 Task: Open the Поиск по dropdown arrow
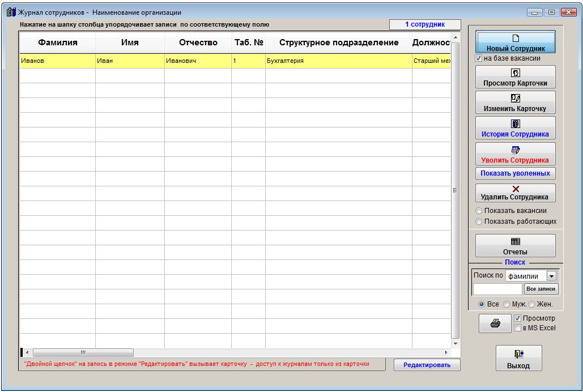551,276
